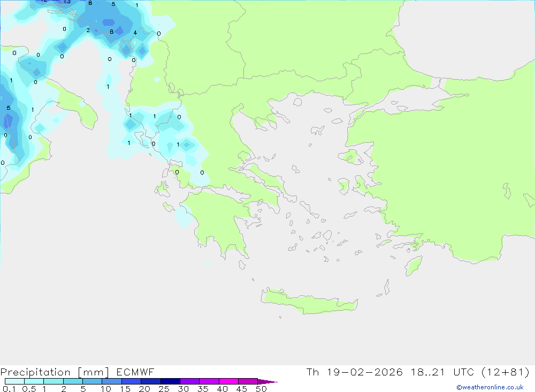This screenshot has width=535, height=392.
Task: Click the 30–35 mm legend swatch
Action: 189,381
